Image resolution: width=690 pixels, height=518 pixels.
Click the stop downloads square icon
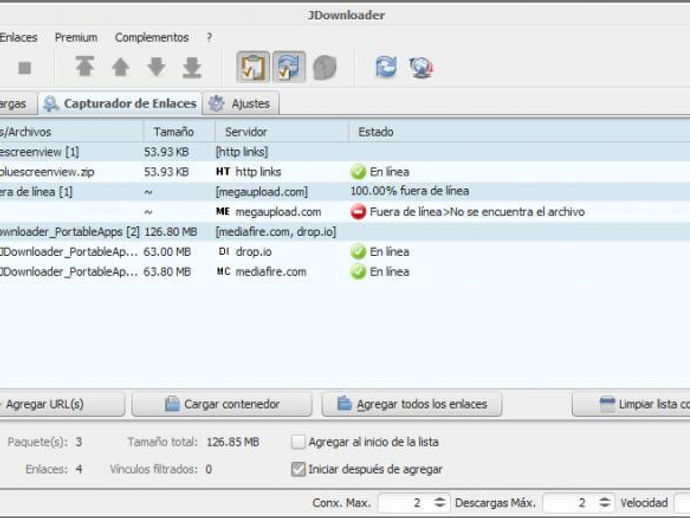(25, 68)
